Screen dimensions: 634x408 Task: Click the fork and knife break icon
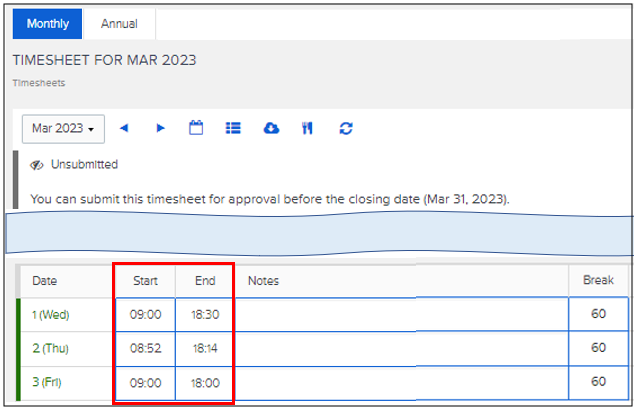point(308,128)
